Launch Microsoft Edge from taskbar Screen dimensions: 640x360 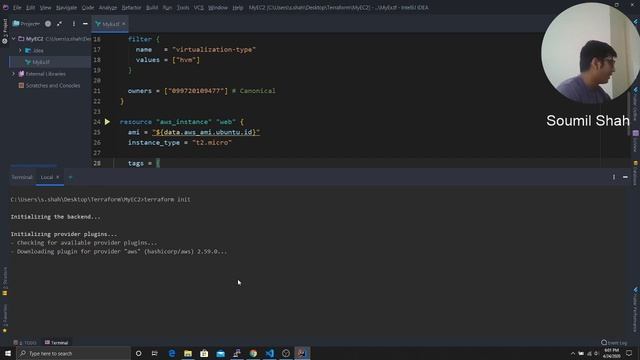(171, 353)
